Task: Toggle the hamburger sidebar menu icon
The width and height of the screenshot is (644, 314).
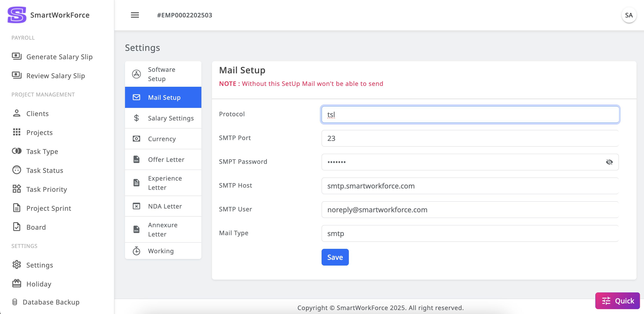Action: click(x=135, y=15)
